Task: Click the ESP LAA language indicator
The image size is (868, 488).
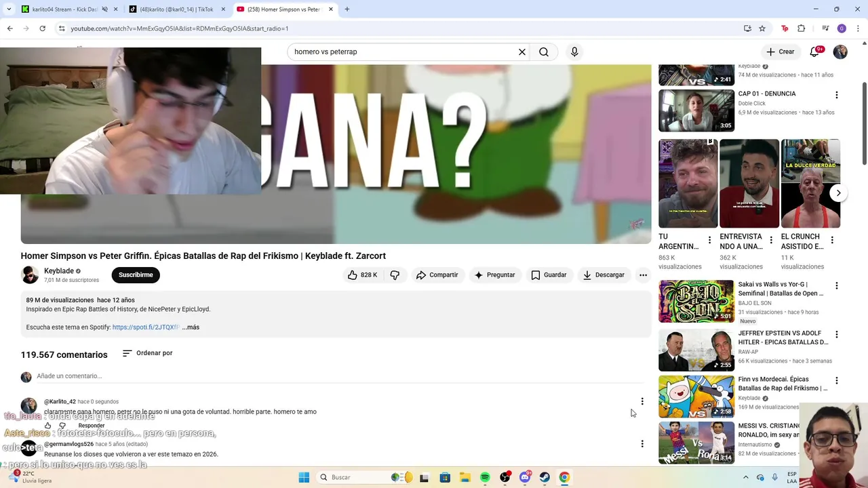Action: pyautogui.click(x=792, y=477)
